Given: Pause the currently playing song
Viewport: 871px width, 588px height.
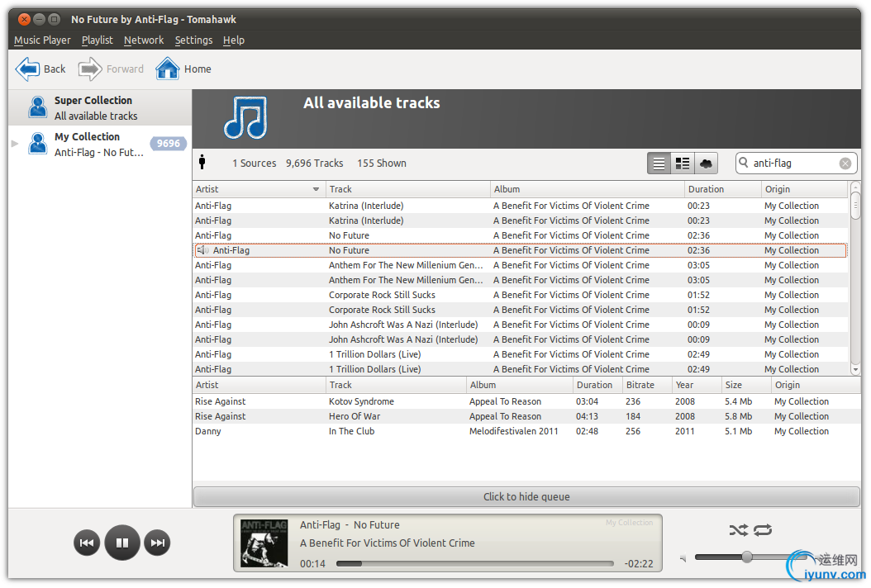Looking at the screenshot, I should click(x=122, y=543).
